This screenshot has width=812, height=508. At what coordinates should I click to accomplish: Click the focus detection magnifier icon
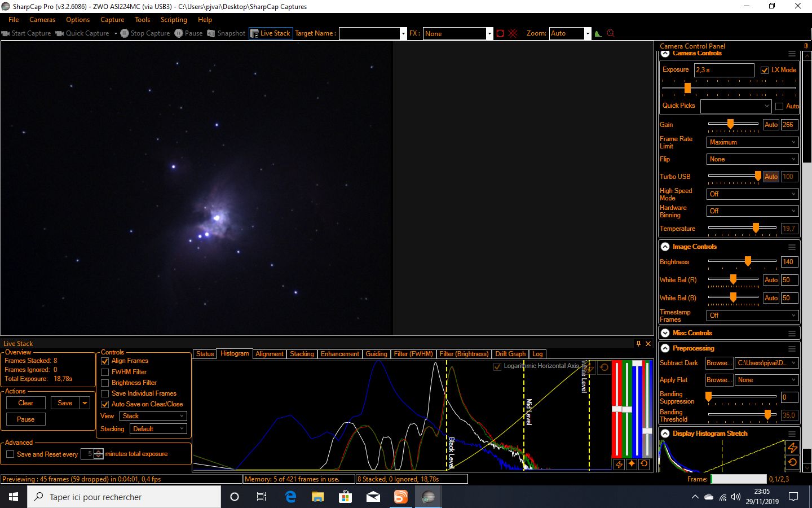tap(610, 33)
